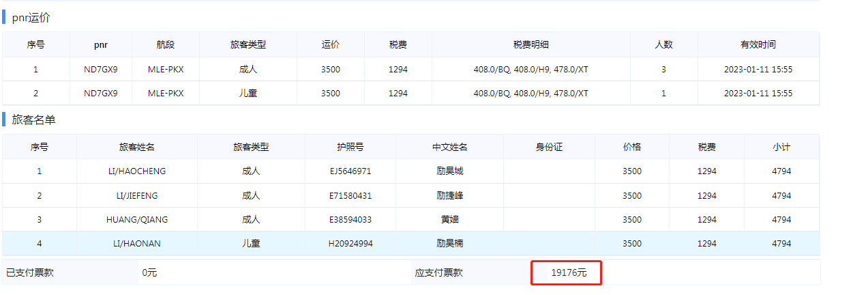
Task: Click Chinese name 黄嫱 in passenger list
Action: pyautogui.click(x=449, y=219)
